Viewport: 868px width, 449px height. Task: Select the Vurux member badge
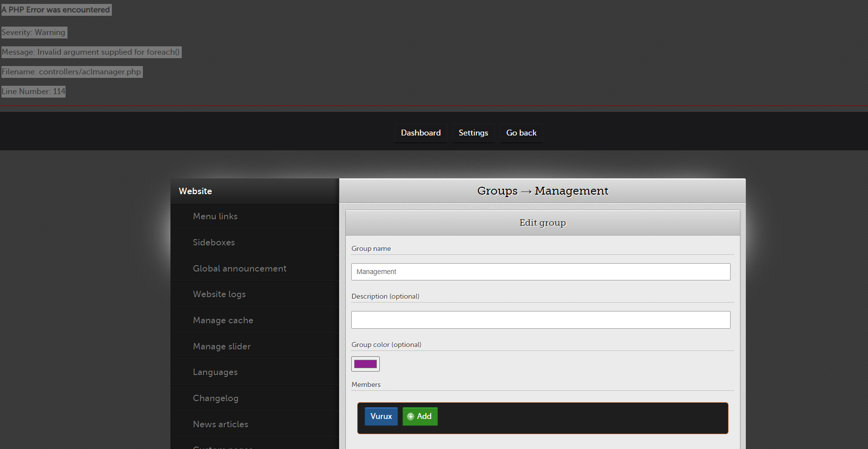[x=381, y=416]
